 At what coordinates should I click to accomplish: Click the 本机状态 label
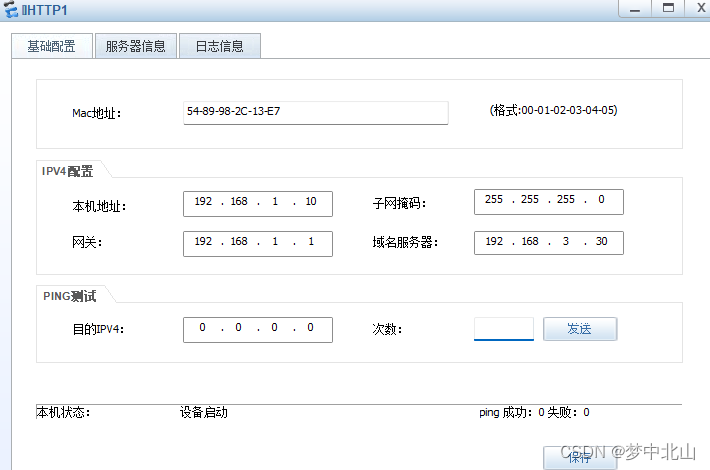(x=63, y=412)
